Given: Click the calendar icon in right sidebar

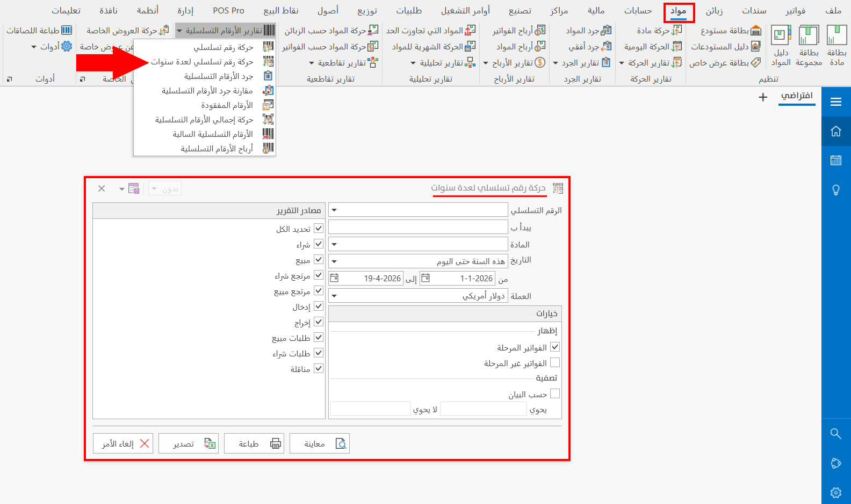Looking at the screenshot, I should tap(836, 160).
